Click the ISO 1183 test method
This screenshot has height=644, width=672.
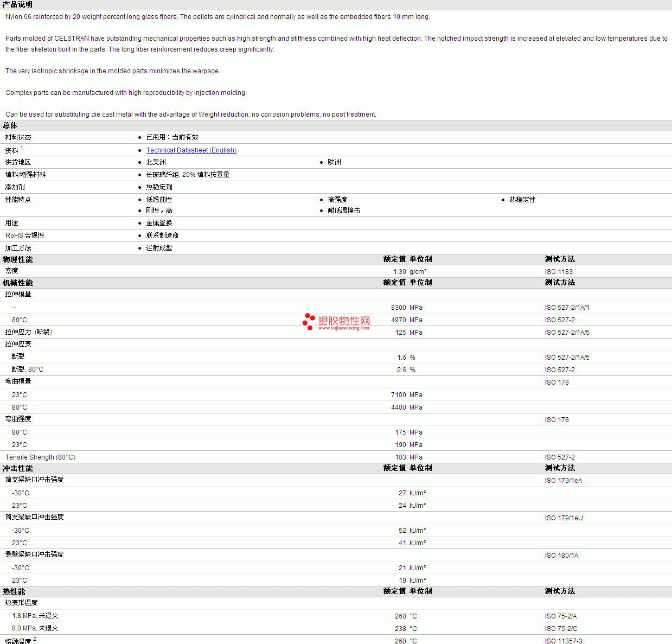(x=559, y=272)
